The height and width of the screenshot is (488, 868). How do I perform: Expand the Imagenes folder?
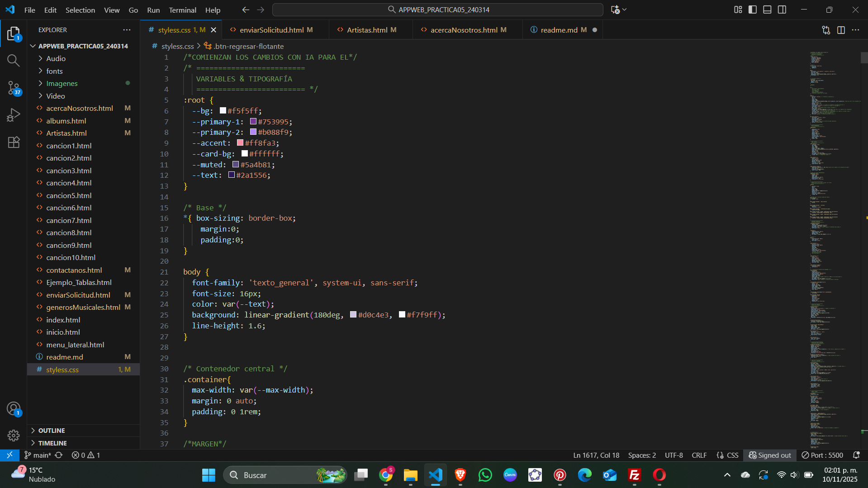[x=62, y=84]
